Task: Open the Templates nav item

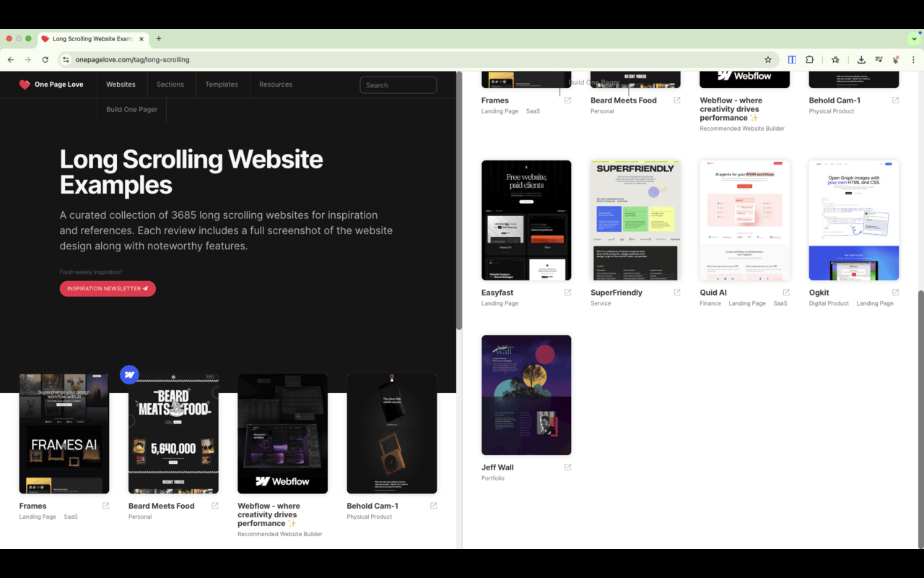Action: 222,85
